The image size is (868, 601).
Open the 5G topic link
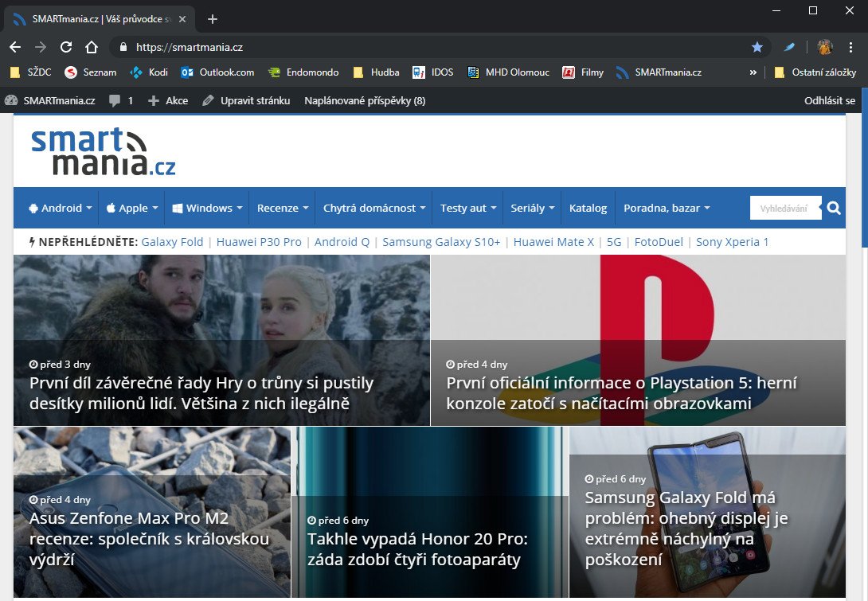(614, 242)
